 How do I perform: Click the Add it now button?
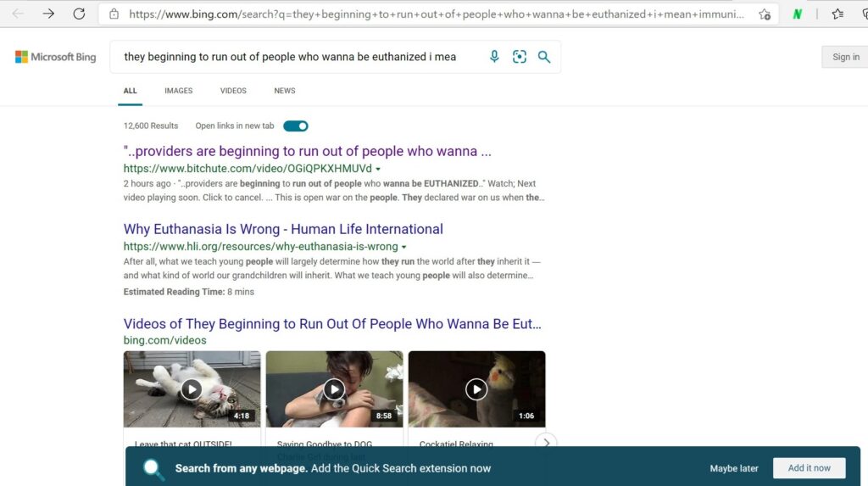[809, 467]
